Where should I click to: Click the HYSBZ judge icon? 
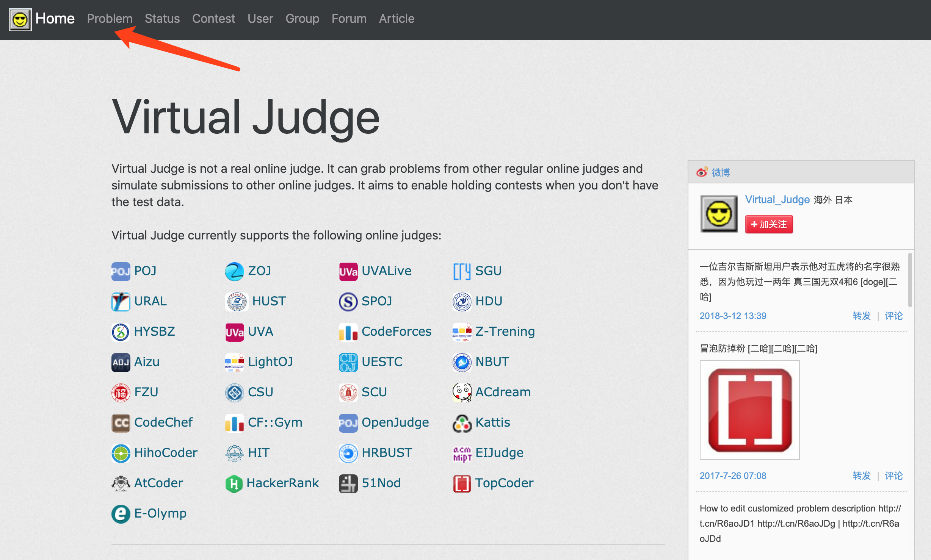(121, 332)
